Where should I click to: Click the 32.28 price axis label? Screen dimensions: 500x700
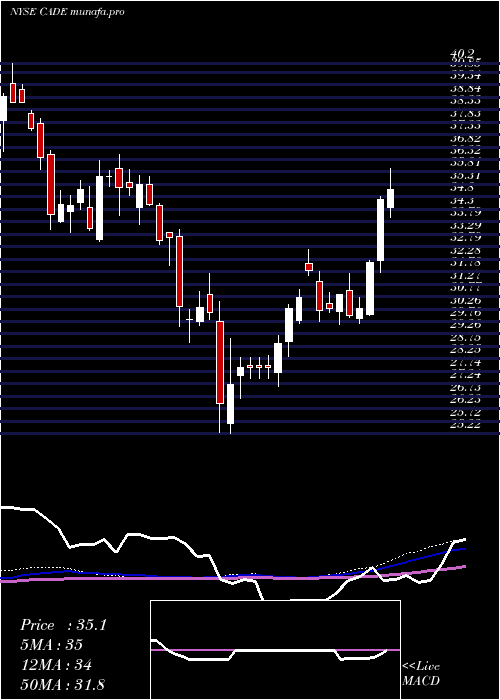click(x=465, y=251)
